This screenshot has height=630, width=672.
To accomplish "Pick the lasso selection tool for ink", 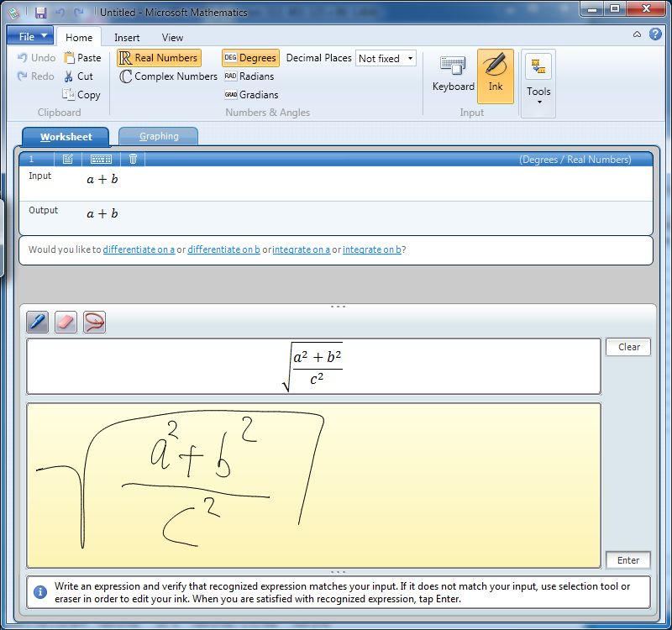I will [93, 322].
